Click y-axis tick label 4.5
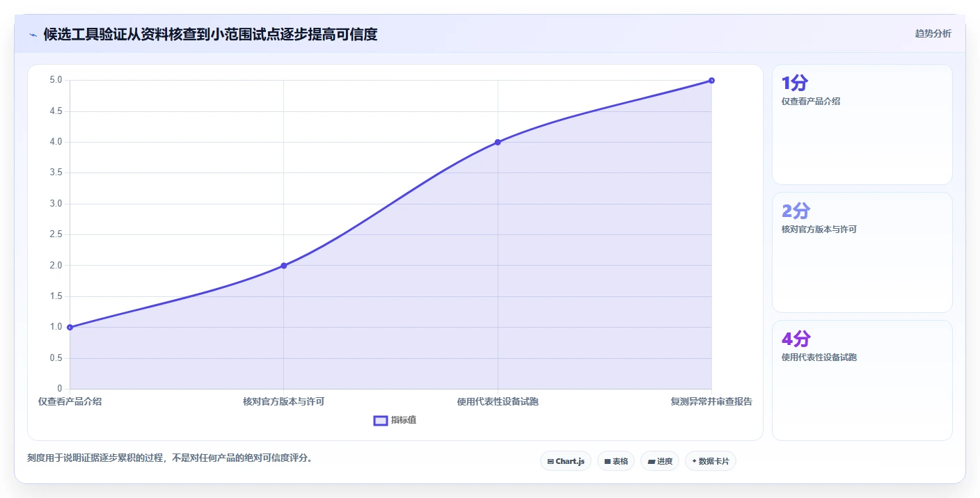This screenshot has height=498, width=980. point(56,111)
